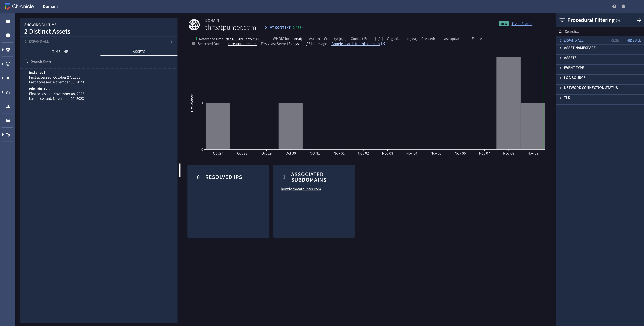Screen dimensions: 644x326
Task: Open the Try in Search link
Action: point(522,24)
